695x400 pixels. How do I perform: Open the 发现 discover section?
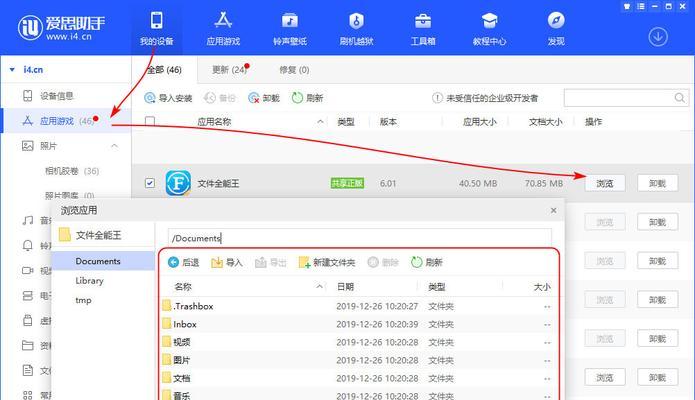[x=556, y=28]
